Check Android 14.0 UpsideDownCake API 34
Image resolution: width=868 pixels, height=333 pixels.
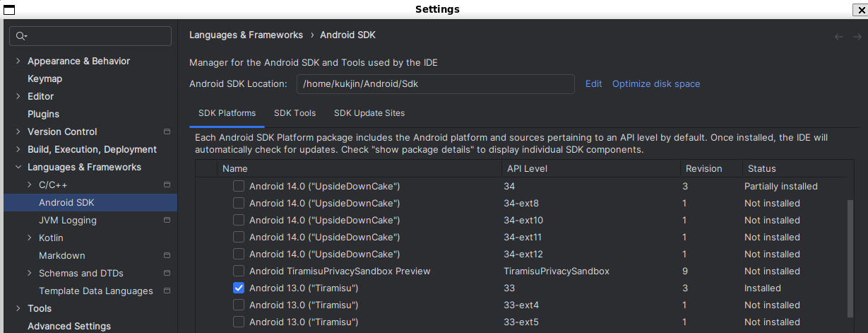pos(239,187)
